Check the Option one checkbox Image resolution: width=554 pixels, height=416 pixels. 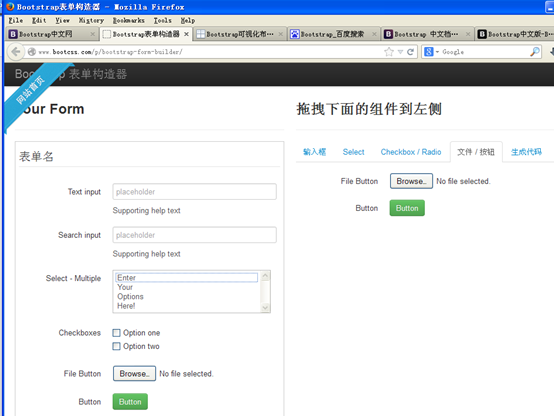tap(116, 333)
